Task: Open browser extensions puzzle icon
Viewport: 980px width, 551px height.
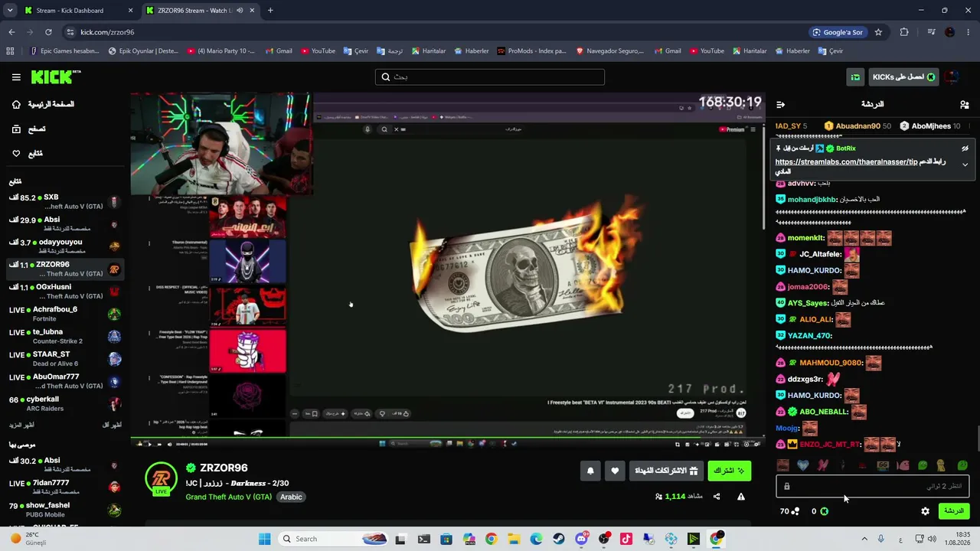Action: [x=904, y=32]
